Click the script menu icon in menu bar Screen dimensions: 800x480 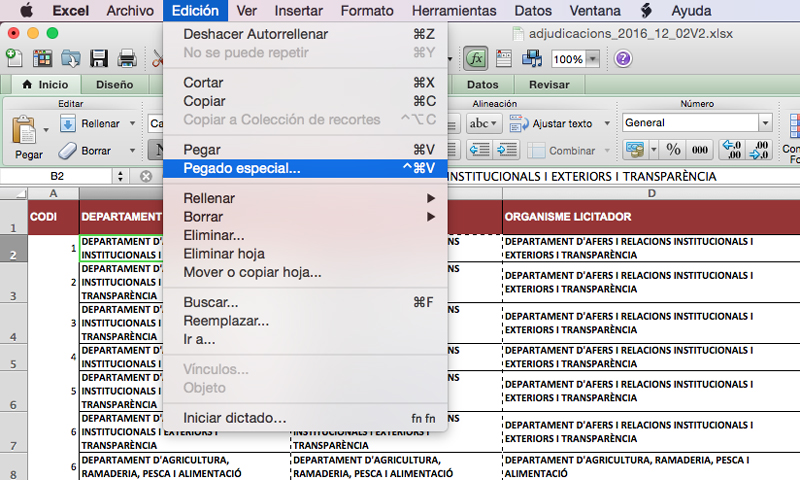pyautogui.click(x=646, y=10)
